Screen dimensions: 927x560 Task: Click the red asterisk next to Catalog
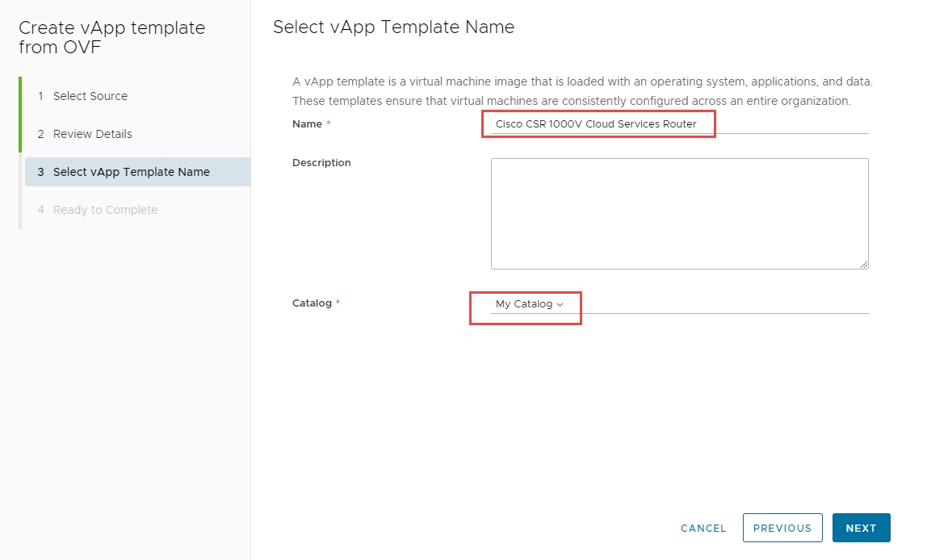click(x=338, y=303)
